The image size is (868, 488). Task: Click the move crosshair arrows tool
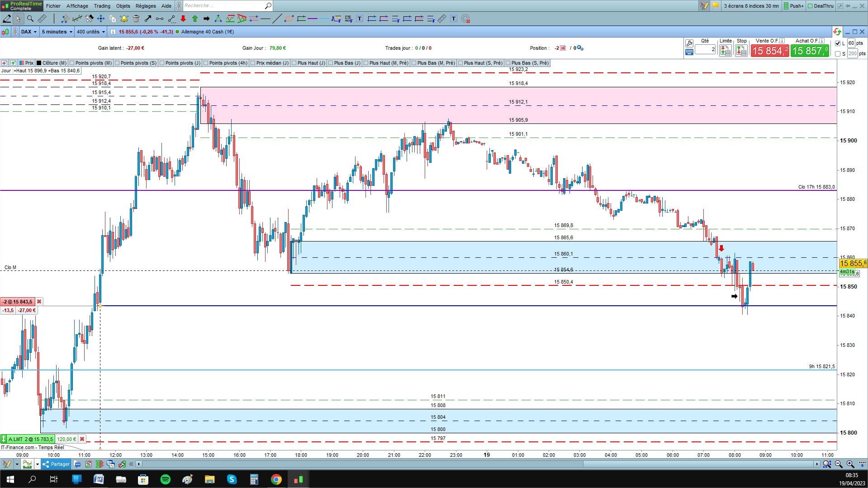[x=100, y=19]
